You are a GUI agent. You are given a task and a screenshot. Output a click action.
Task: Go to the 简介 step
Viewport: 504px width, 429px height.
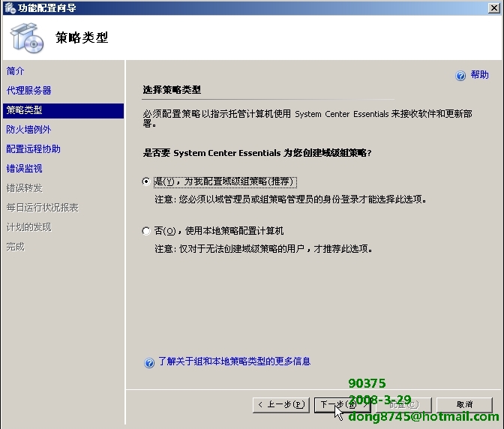point(15,71)
